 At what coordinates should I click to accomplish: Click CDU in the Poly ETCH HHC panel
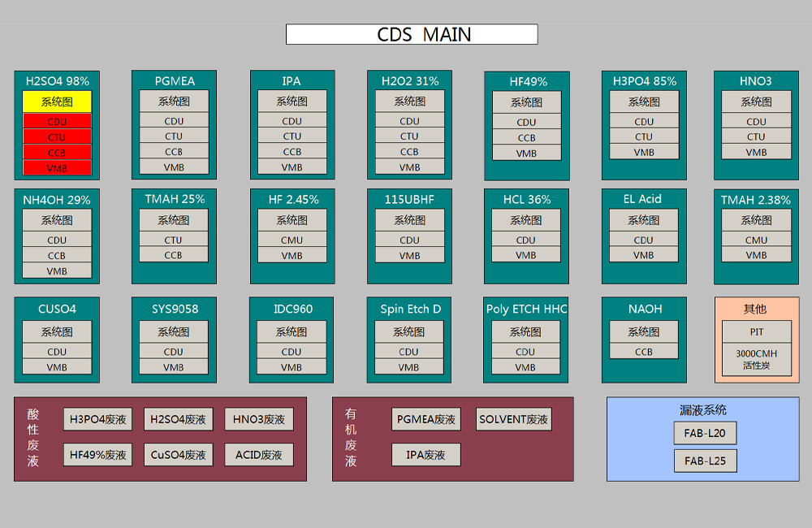(526, 352)
